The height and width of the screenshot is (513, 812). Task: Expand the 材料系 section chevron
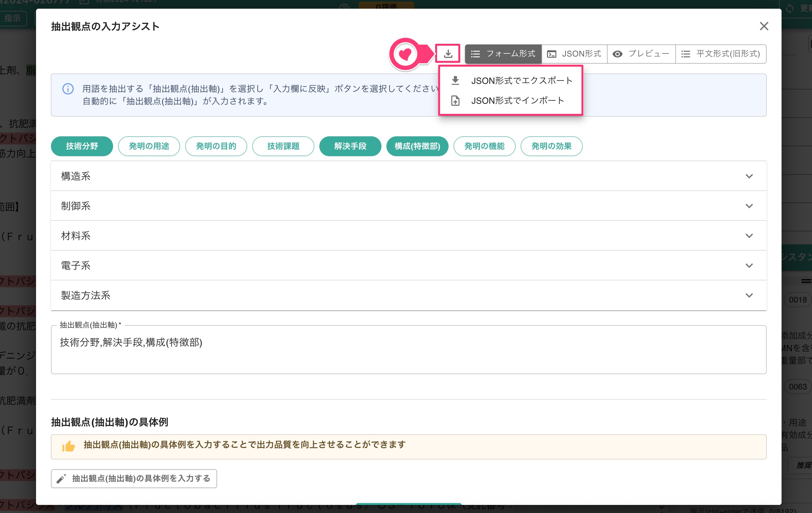point(749,236)
